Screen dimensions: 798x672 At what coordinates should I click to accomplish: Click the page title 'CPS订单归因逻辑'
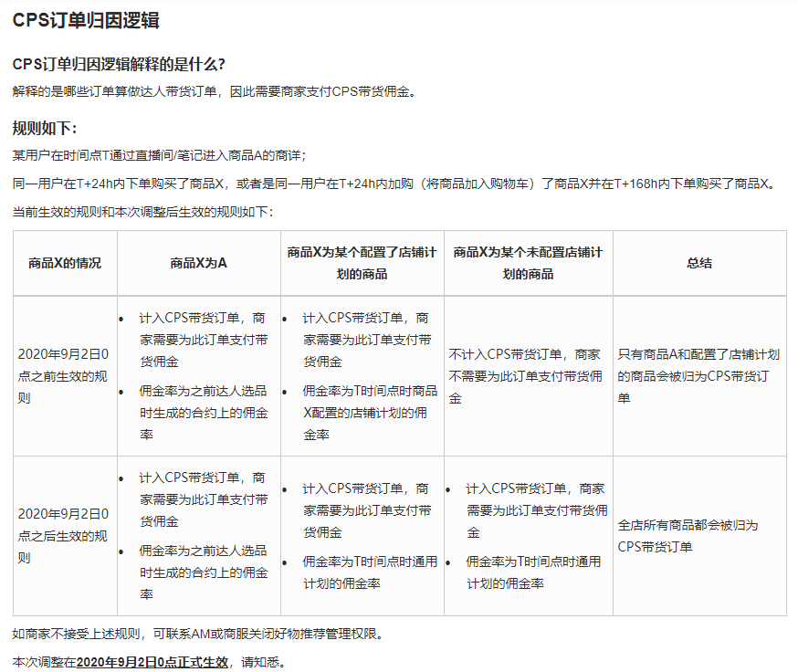(86, 20)
